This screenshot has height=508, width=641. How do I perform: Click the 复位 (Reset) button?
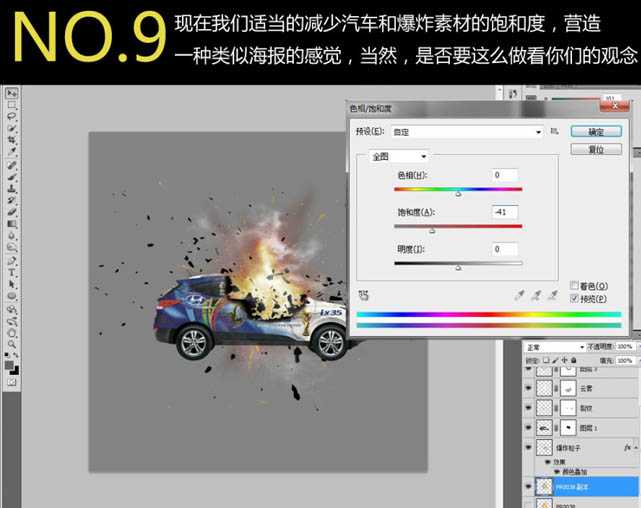pyautogui.click(x=596, y=149)
